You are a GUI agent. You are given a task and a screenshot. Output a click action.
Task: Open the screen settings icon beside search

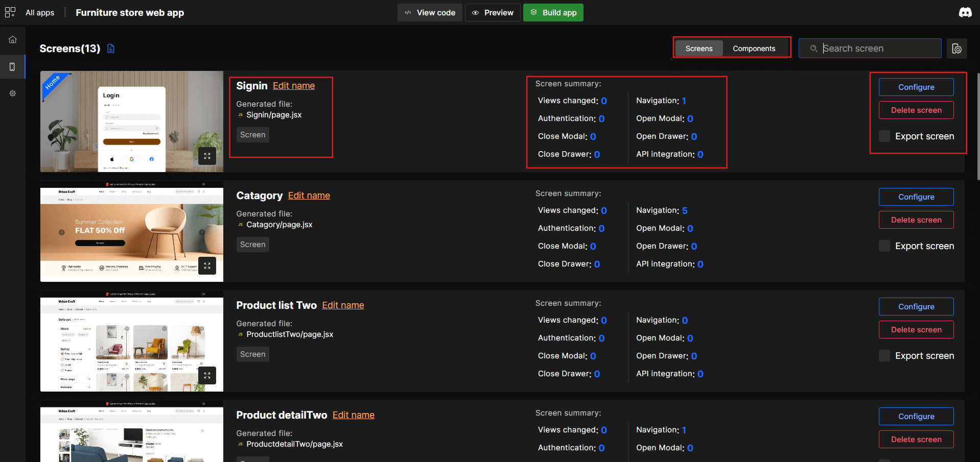pos(957,48)
